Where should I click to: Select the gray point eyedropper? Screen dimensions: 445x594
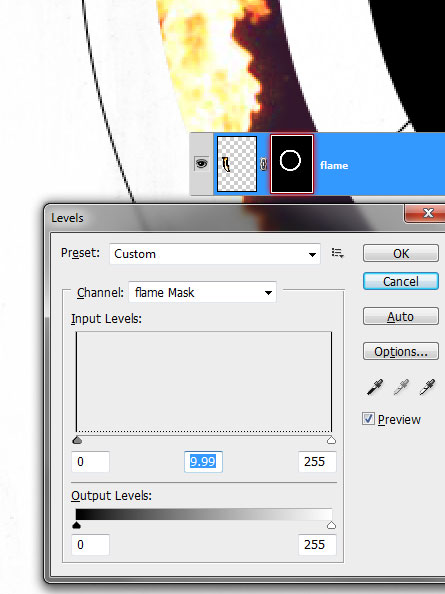tap(401, 387)
